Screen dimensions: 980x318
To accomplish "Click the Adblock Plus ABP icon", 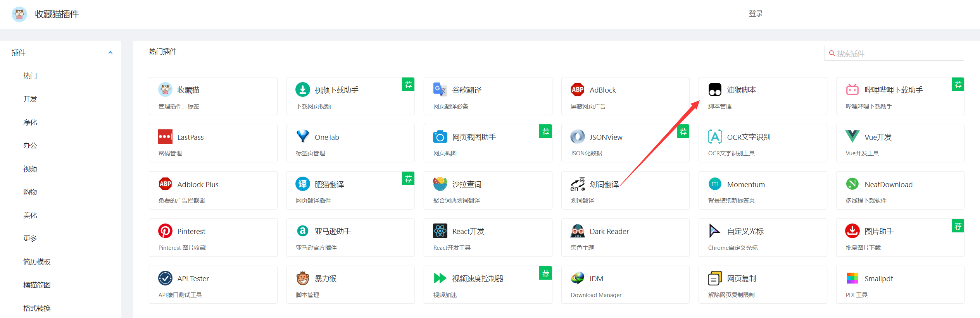I will 165,184.
